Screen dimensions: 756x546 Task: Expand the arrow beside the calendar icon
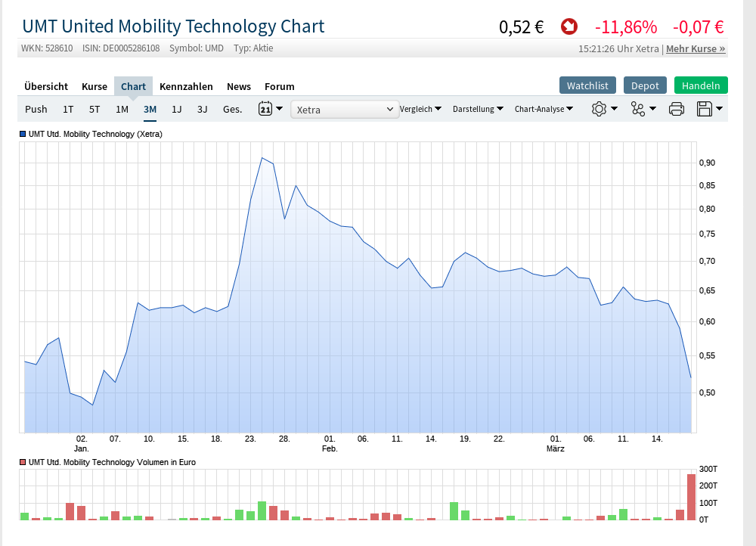(279, 109)
